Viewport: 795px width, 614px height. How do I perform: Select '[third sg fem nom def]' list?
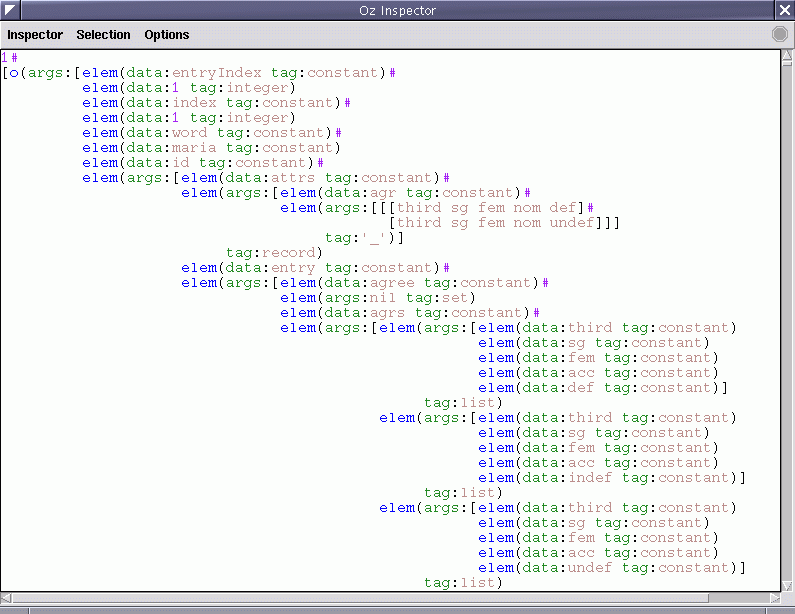pyautogui.click(x=487, y=208)
